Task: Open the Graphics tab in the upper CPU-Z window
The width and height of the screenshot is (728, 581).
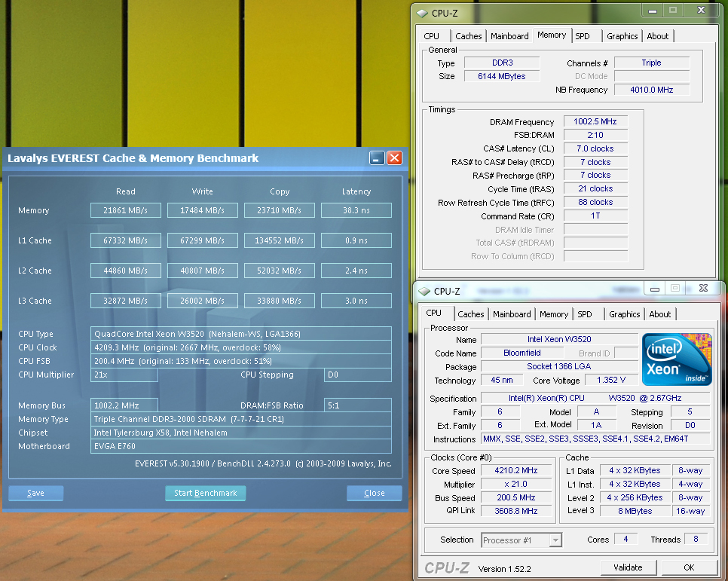Action: (622, 36)
